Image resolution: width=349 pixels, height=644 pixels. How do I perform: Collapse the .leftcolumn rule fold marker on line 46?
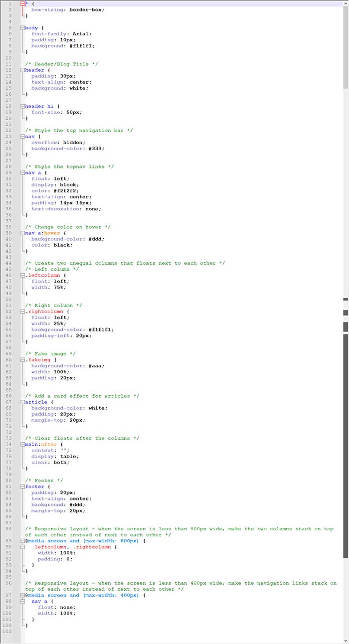[22, 275]
